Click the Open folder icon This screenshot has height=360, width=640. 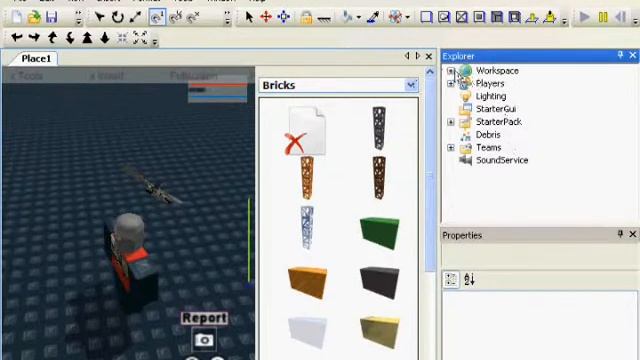[x=34, y=17]
